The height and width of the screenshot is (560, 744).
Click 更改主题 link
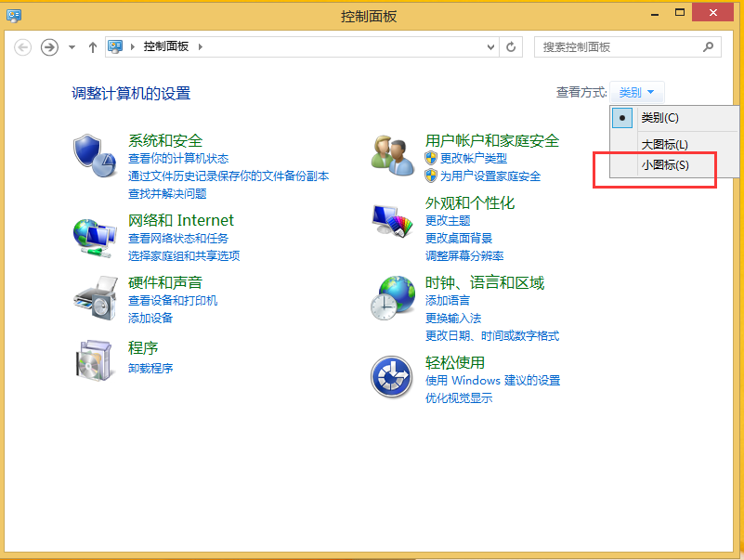[x=448, y=221]
